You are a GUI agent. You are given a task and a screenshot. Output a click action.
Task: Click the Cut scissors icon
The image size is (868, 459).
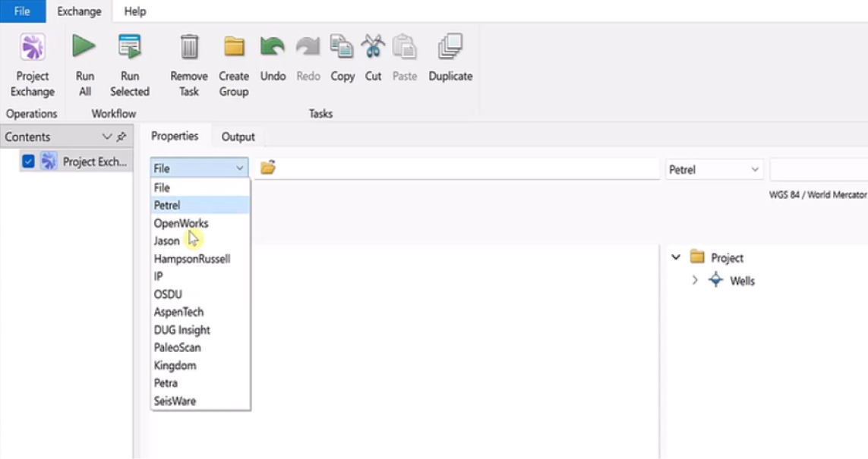click(x=373, y=48)
